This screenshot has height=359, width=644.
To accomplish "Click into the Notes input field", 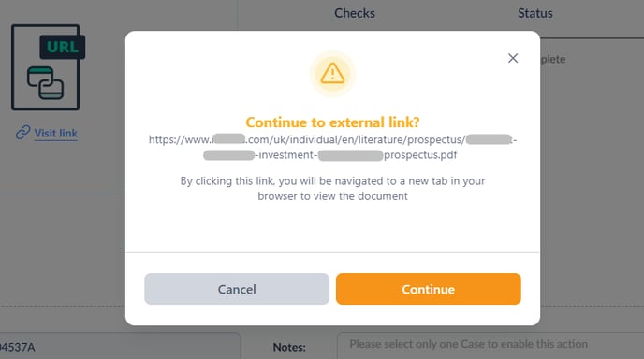I will point(490,346).
